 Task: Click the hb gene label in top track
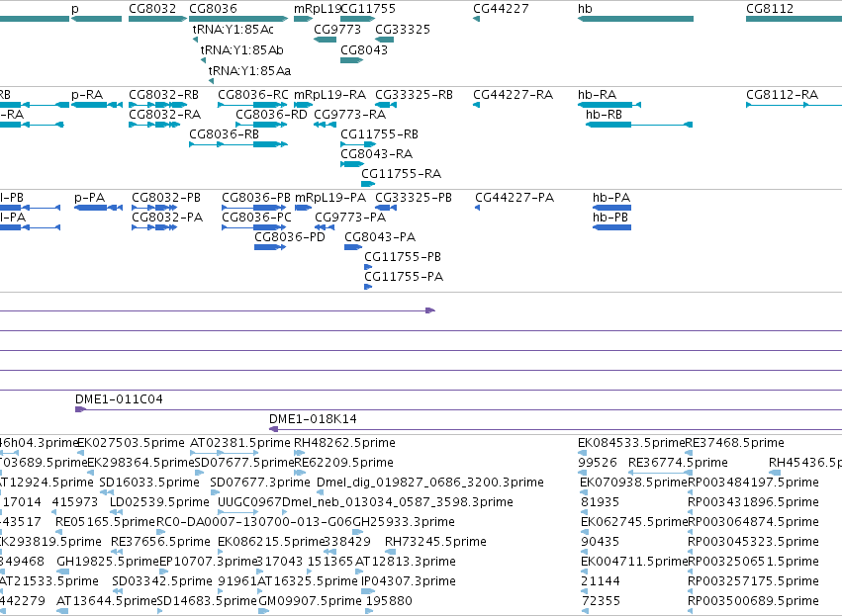coord(585,9)
